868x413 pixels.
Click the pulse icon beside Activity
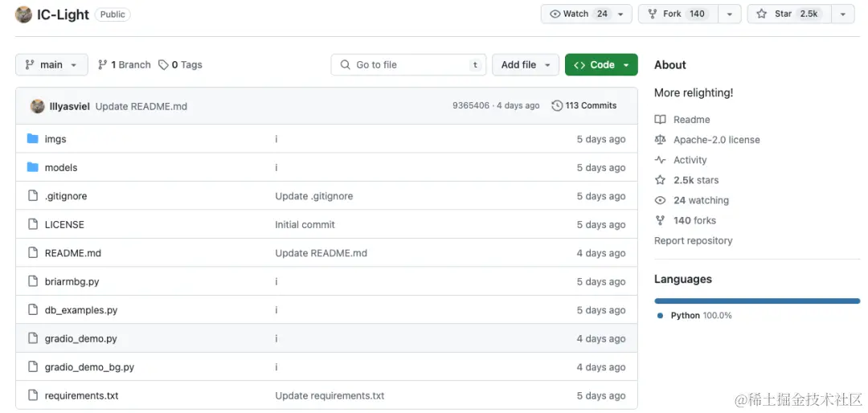click(x=660, y=160)
